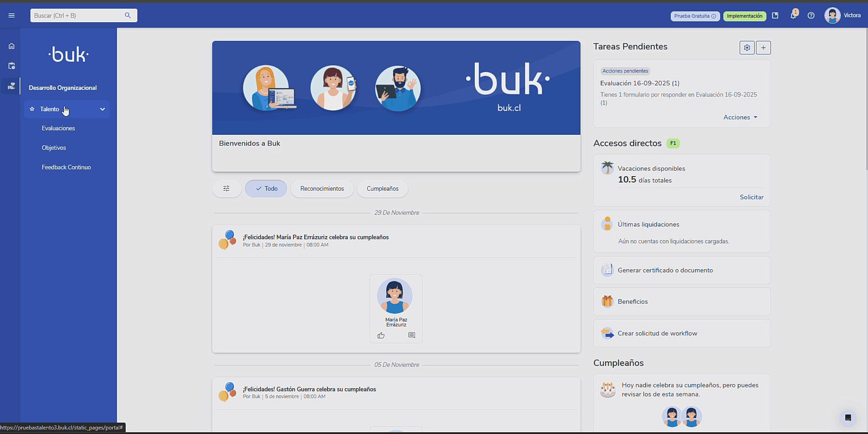Toggle the Reconocimientos filter chip
This screenshot has height=434, width=868.
click(x=322, y=189)
